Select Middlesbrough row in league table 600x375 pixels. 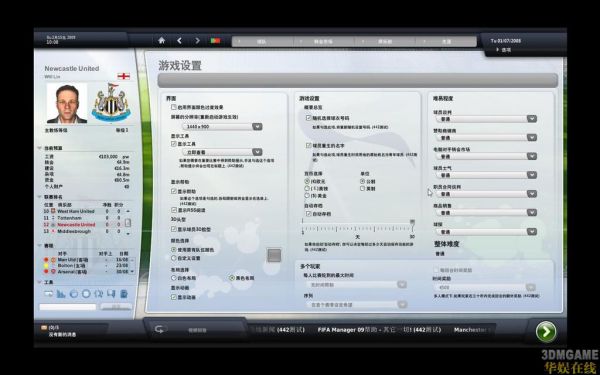pyautogui.click(x=83, y=232)
